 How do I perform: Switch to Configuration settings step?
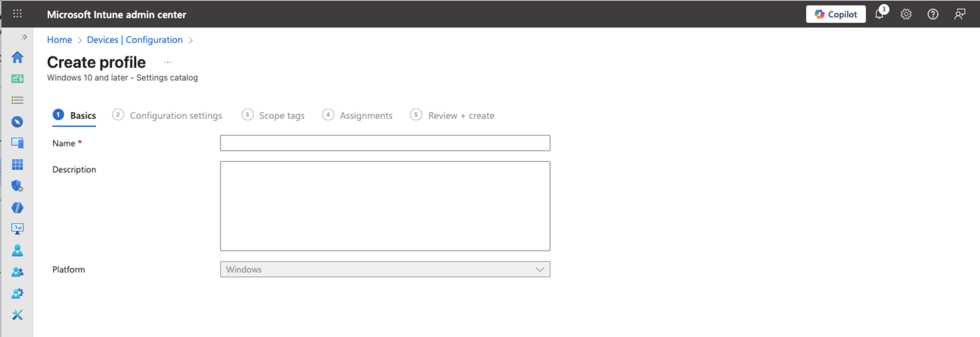click(167, 115)
